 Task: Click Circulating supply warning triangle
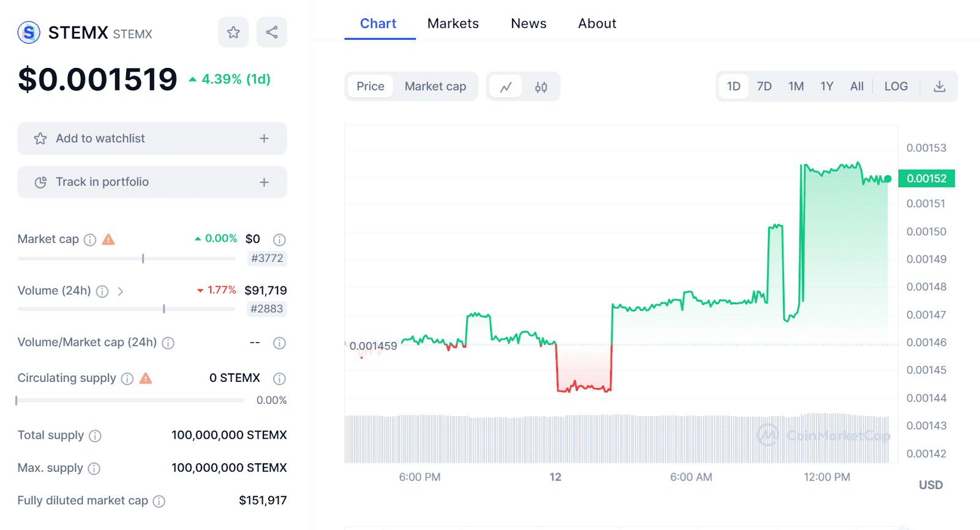pyautogui.click(x=146, y=378)
